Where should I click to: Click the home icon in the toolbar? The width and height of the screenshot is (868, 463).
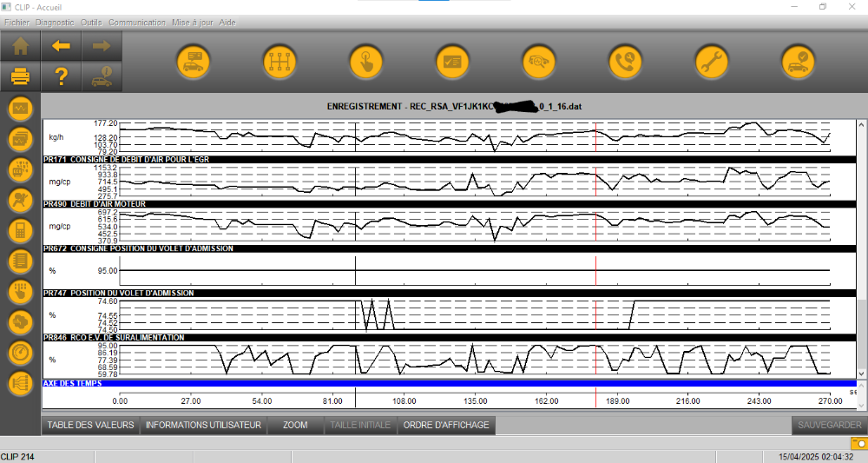tap(21, 47)
